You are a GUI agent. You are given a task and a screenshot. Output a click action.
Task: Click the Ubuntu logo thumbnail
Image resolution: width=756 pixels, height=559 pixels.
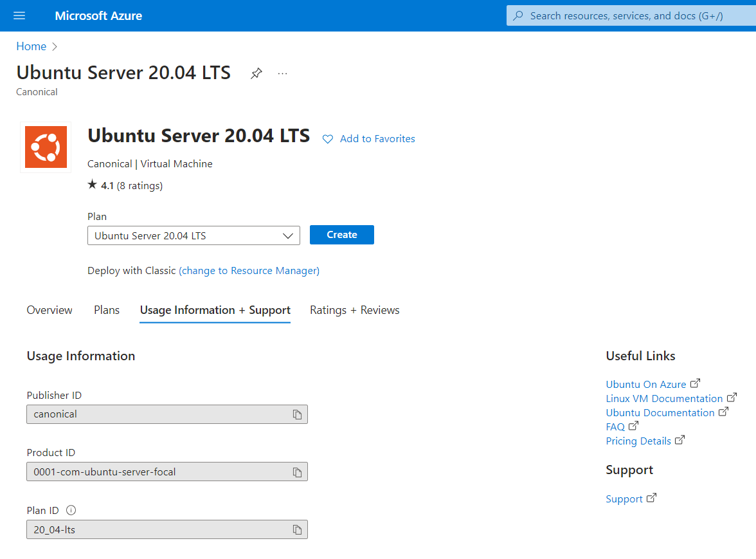tap(46, 147)
